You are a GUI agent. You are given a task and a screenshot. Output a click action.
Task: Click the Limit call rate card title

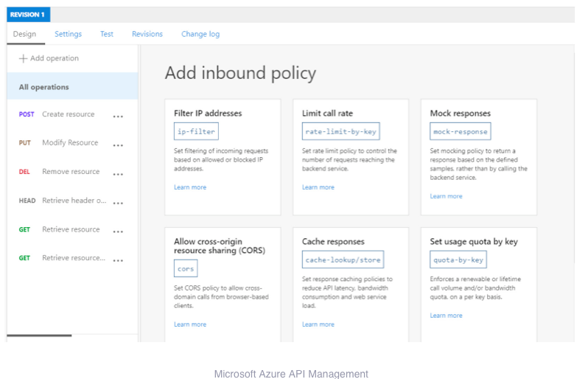(x=327, y=114)
